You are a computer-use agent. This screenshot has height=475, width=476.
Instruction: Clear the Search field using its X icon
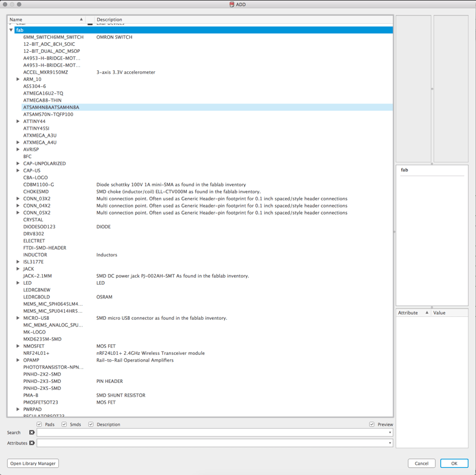pyautogui.click(x=33, y=432)
